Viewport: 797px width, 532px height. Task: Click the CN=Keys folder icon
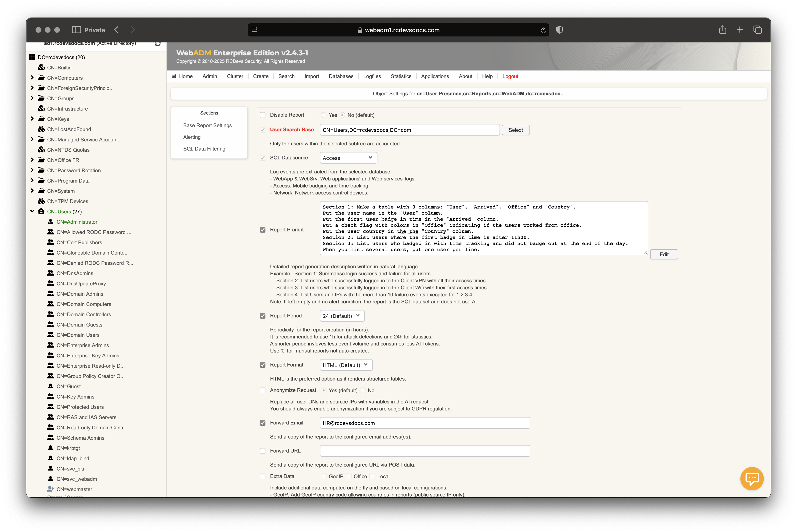pyautogui.click(x=41, y=119)
